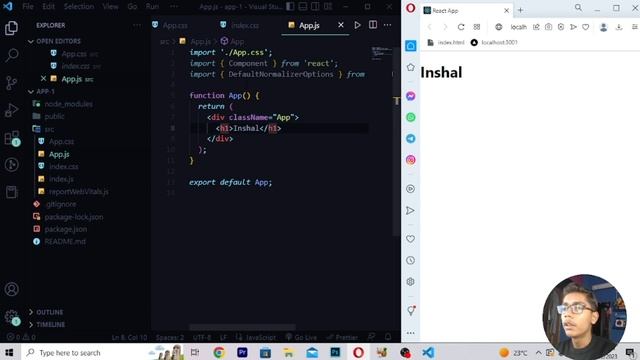The width and height of the screenshot is (640, 360).
Task: Reload the page in Opera
Action: tap(461, 27)
